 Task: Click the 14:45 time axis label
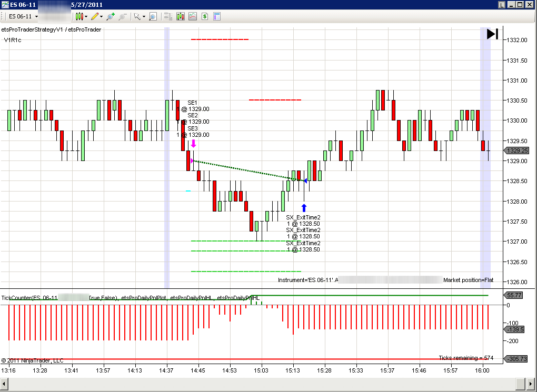(x=198, y=370)
